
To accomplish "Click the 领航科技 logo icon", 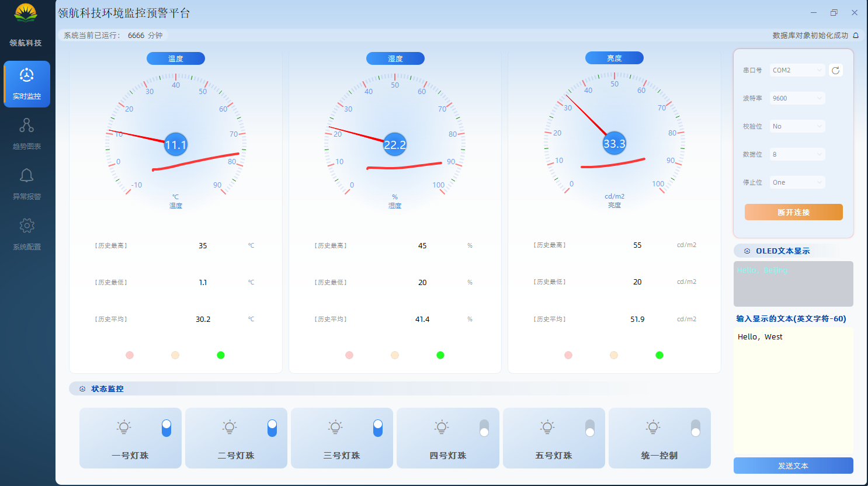I will click(x=26, y=13).
